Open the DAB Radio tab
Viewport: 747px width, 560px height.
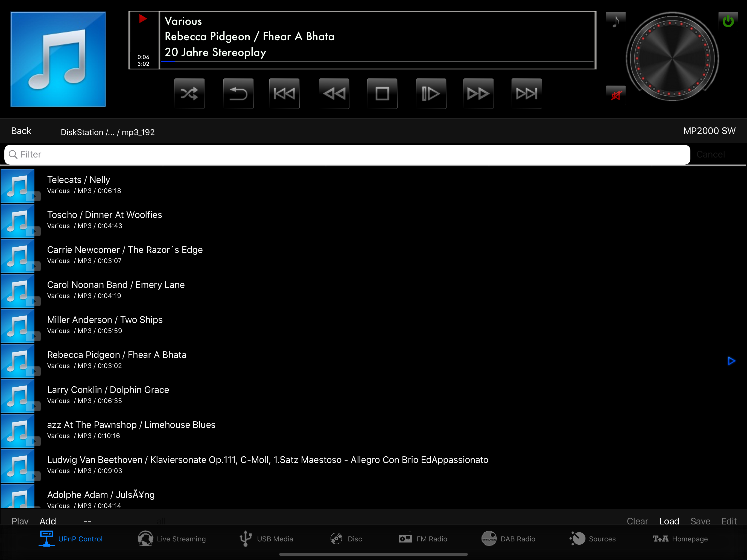pos(508,539)
